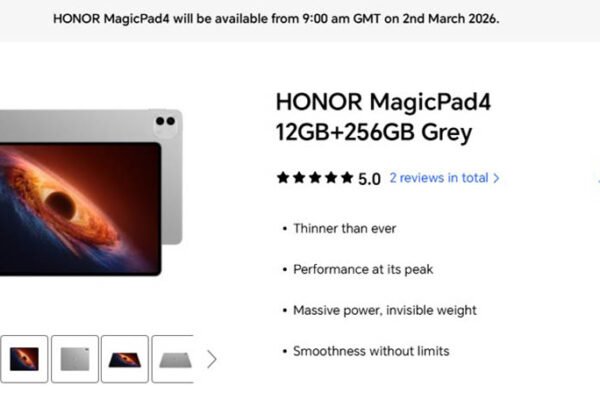Open the '2 reviews in total' link
This screenshot has width=600, height=400.
[439, 178]
